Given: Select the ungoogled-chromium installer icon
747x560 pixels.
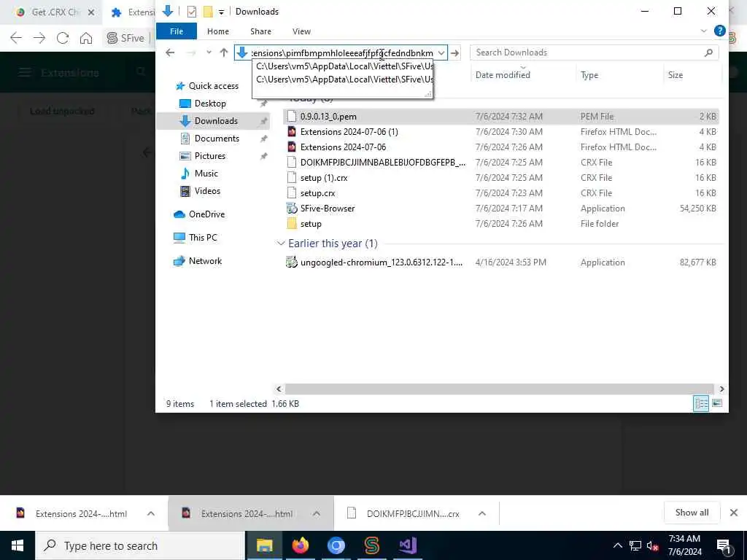Looking at the screenshot, I should point(292,262).
